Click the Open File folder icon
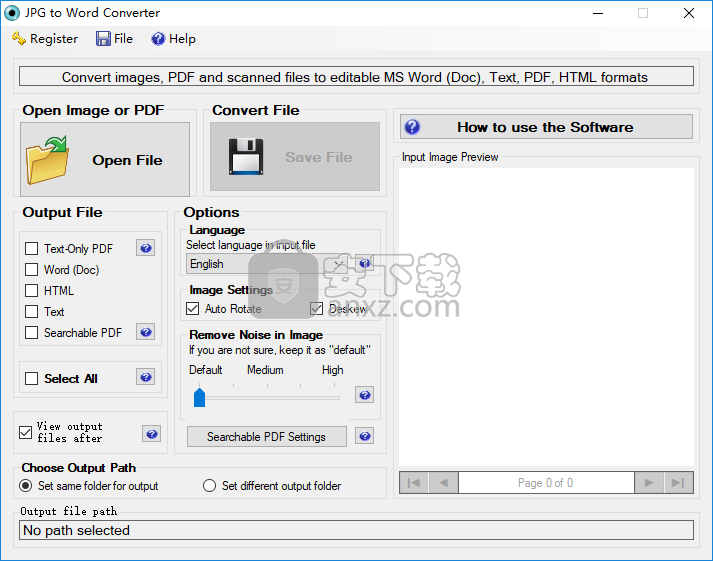The image size is (713, 561). pyautogui.click(x=48, y=160)
